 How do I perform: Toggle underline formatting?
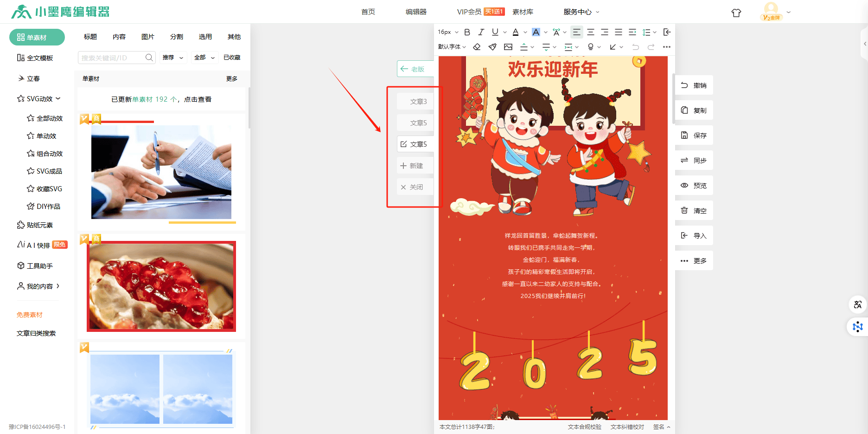[x=495, y=32]
